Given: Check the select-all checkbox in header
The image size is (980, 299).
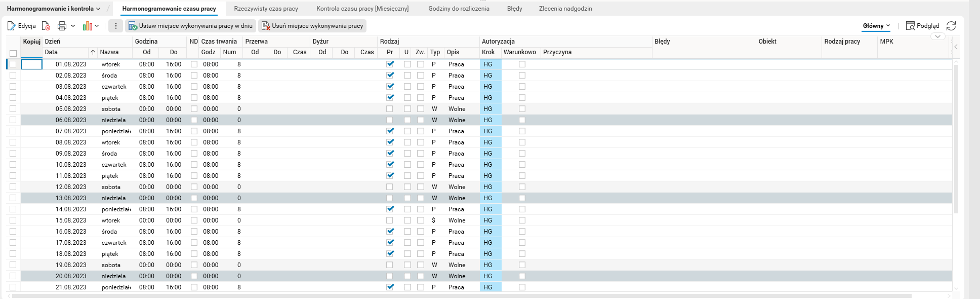Looking at the screenshot, I should click(13, 53).
